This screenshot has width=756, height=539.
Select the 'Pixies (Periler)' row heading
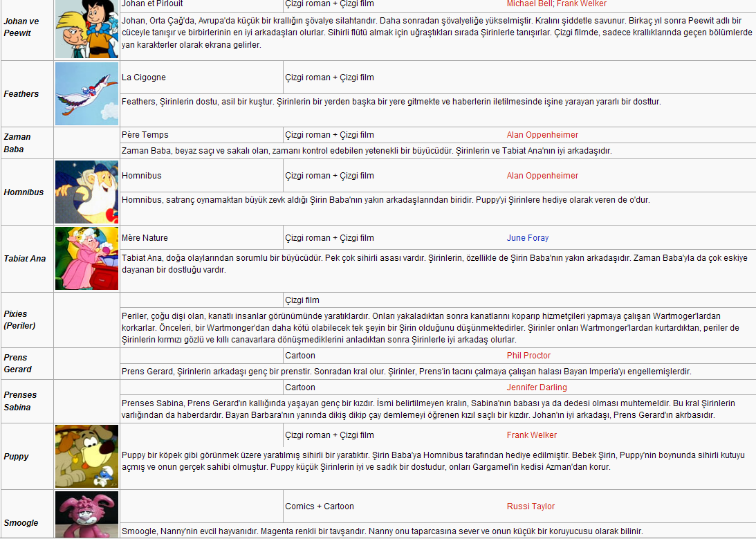click(20, 320)
